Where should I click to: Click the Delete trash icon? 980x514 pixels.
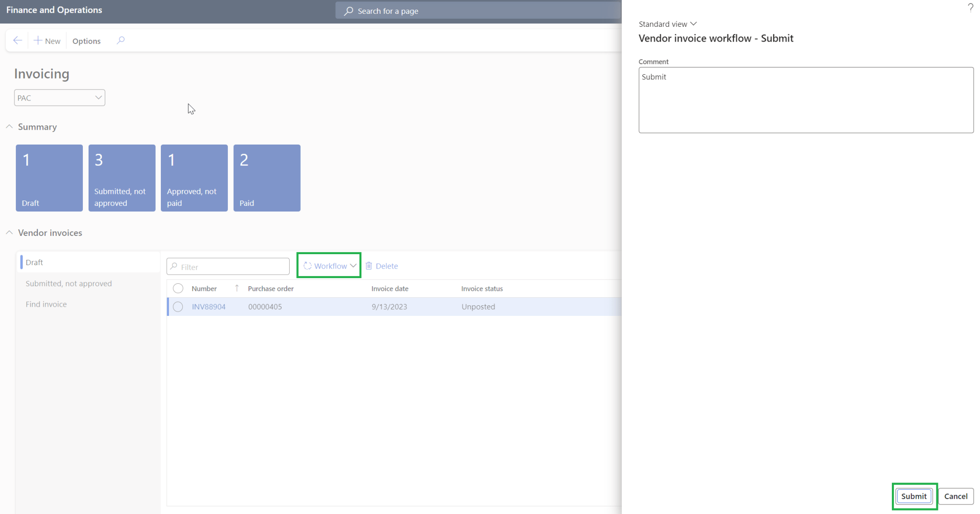[x=368, y=266]
